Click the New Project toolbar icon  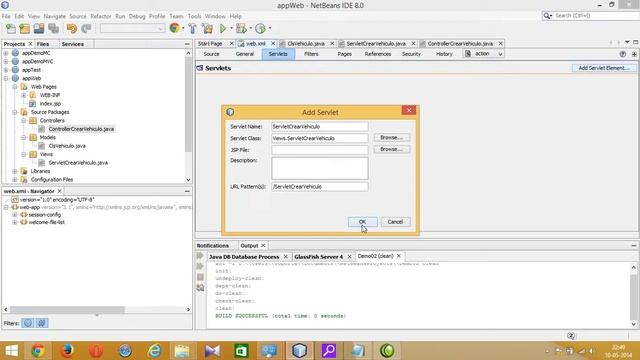pos(24,29)
